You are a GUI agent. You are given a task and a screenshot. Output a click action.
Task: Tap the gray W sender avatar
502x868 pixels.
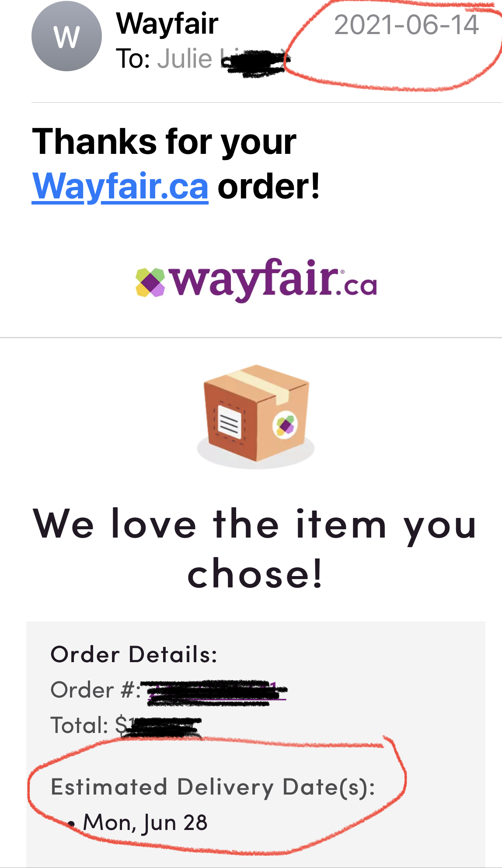click(x=66, y=36)
